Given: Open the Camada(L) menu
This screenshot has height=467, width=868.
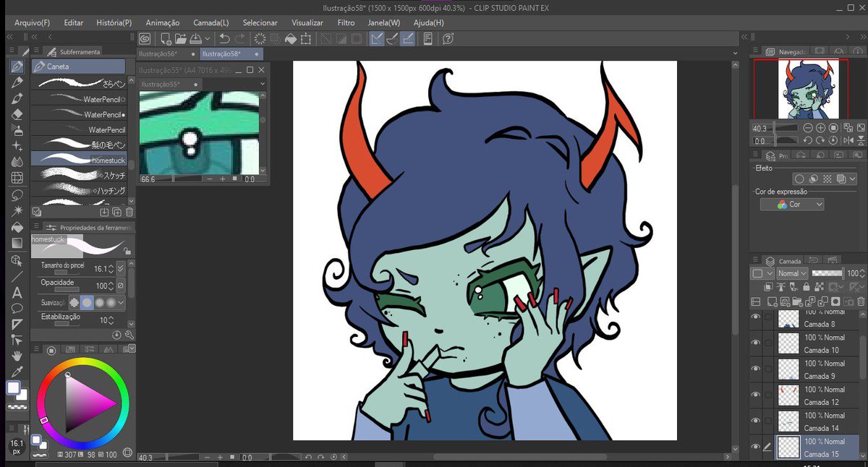Looking at the screenshot, I should (212, 22).
